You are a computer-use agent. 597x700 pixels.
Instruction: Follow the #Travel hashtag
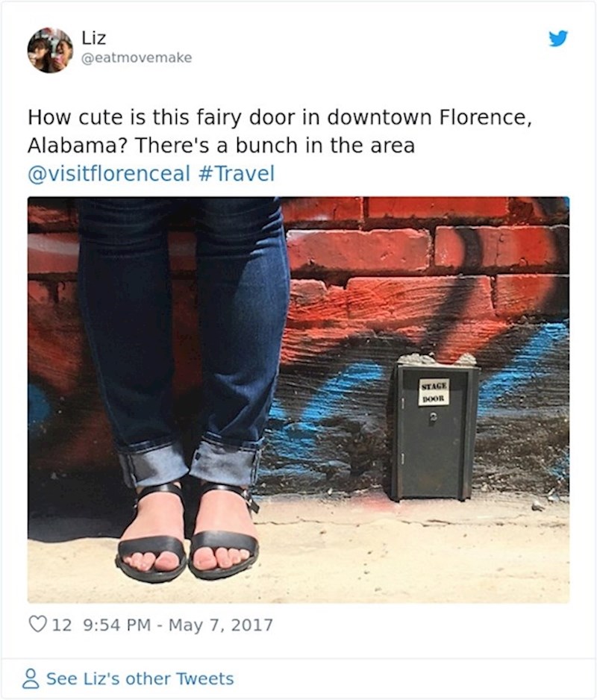point(235,174)
